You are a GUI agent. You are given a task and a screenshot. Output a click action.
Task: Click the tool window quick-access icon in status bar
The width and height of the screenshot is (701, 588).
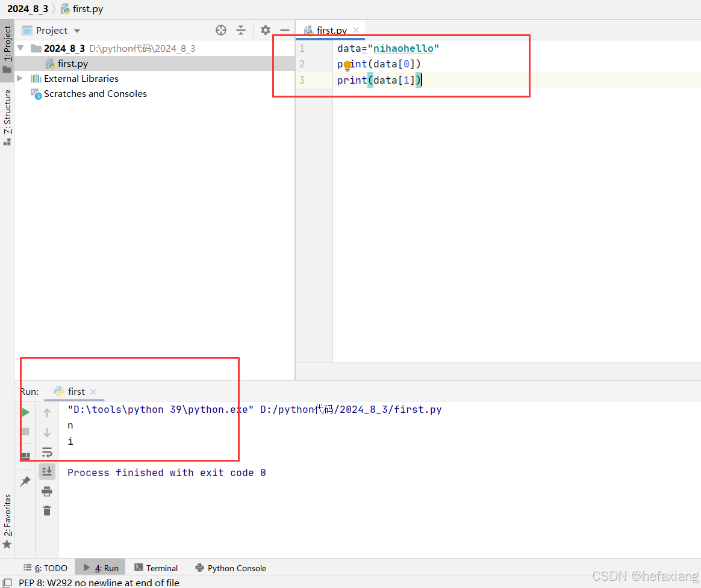tap(7, 583)
